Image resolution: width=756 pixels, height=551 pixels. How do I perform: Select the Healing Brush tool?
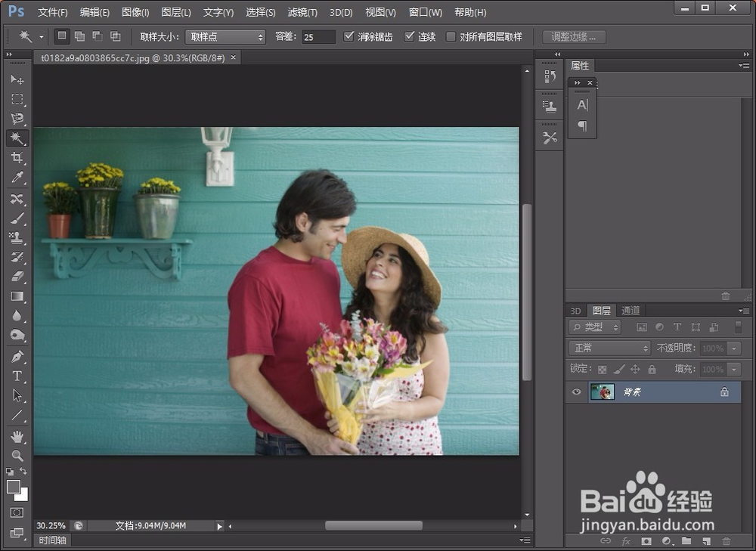(17, 199)
